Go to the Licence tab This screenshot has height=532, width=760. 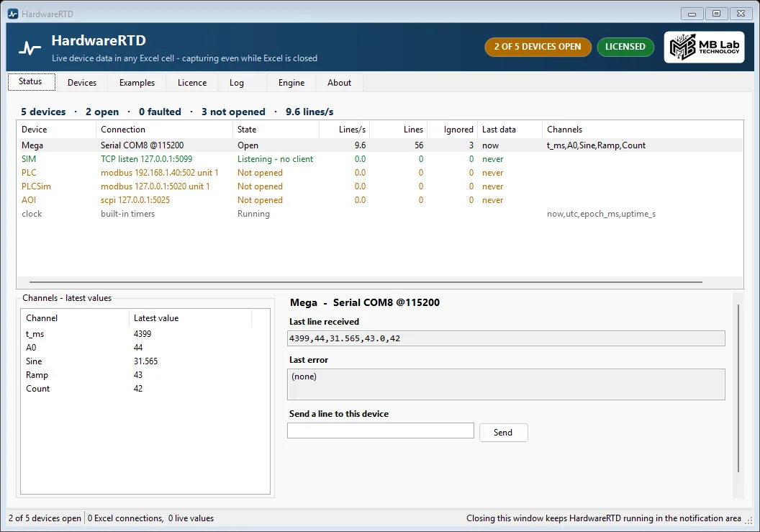tap(192, 83)
